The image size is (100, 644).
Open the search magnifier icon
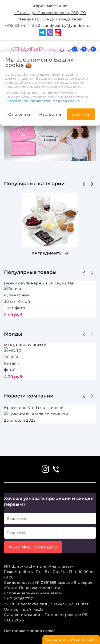[53, 50]
